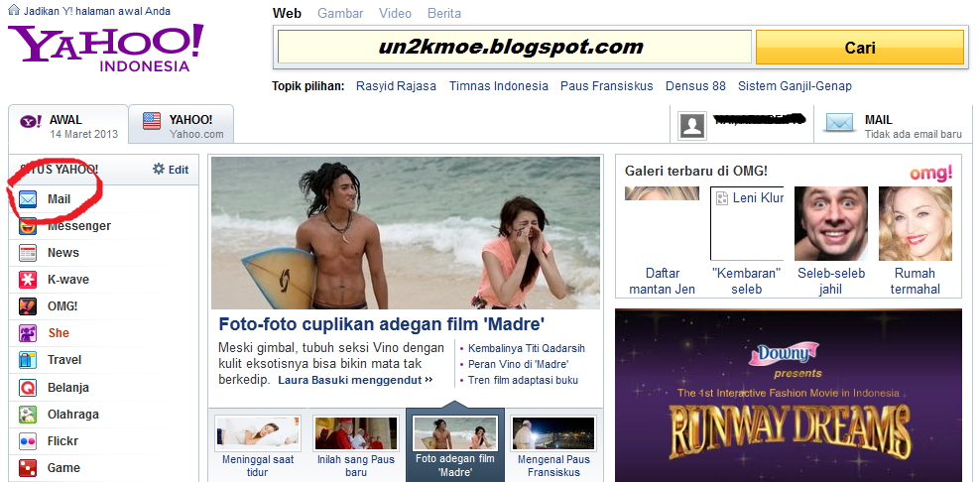The height and width of the screenshot is (482, 980).
Task: Click the Edit gear icon
Action: pos(159,169)
